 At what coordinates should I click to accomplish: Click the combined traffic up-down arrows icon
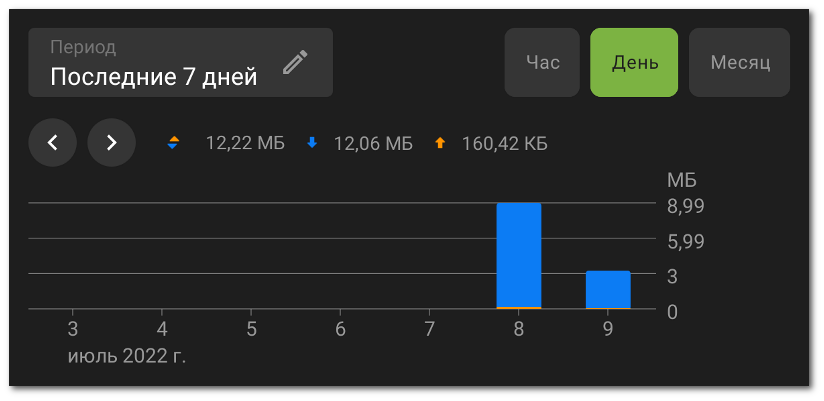pos(173,142)
